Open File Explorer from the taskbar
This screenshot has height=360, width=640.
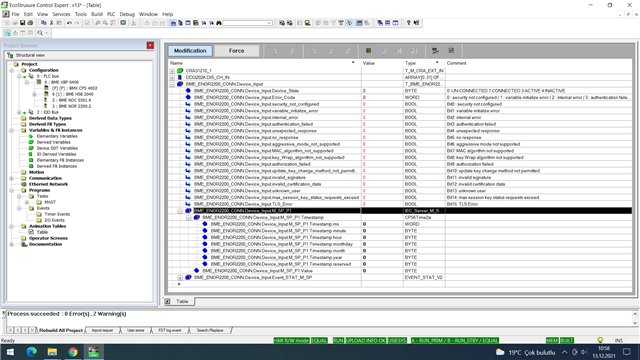[x=52, y=352]
